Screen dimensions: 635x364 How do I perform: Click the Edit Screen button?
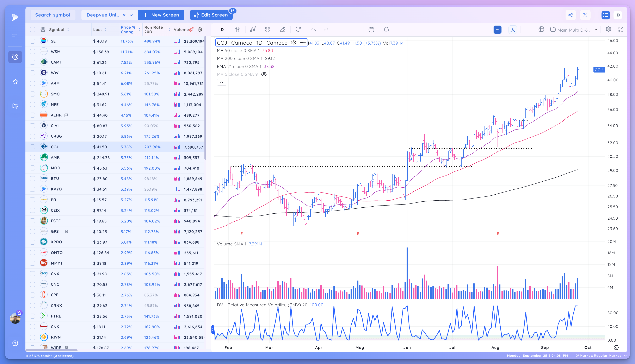tap(211, 15)
